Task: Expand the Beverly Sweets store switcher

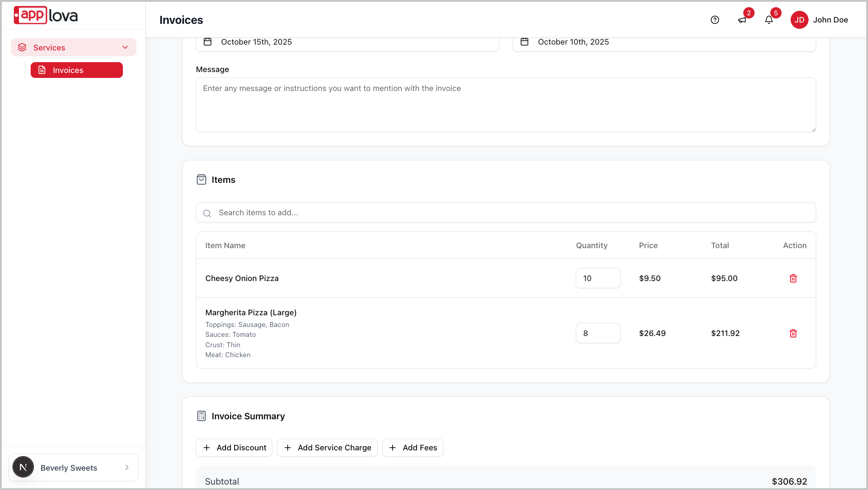Action: [x=74, y=467]
